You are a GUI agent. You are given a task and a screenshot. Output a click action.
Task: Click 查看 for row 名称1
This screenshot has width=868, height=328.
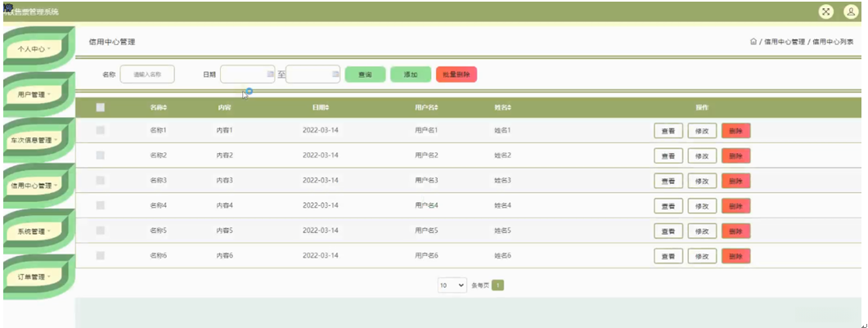click(668, 131)
